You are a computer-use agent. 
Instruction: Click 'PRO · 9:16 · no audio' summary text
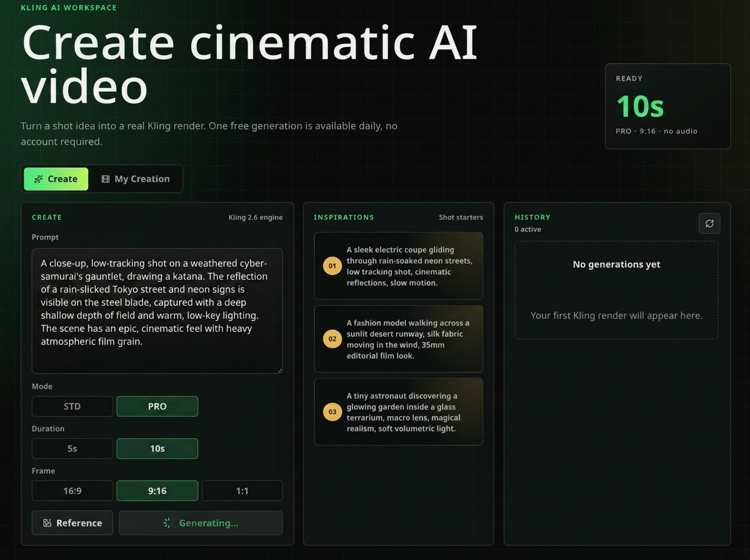click(657, 131)
